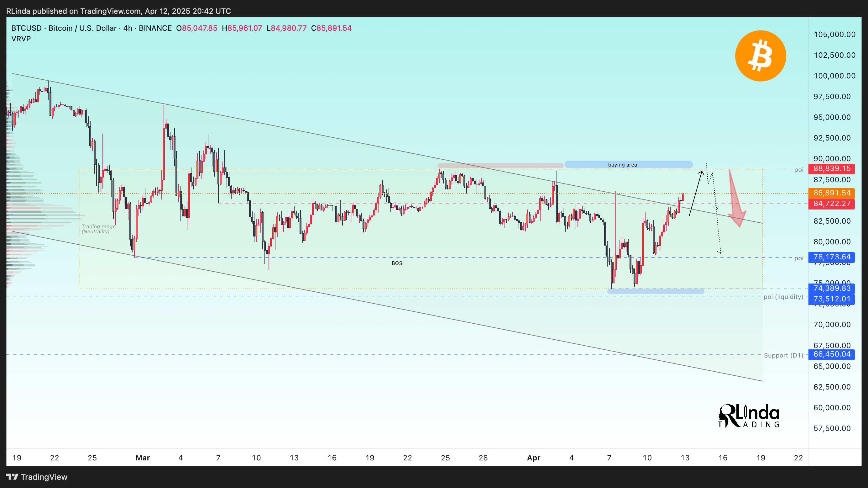Click the low value L84,980.77

pos(286,28)
